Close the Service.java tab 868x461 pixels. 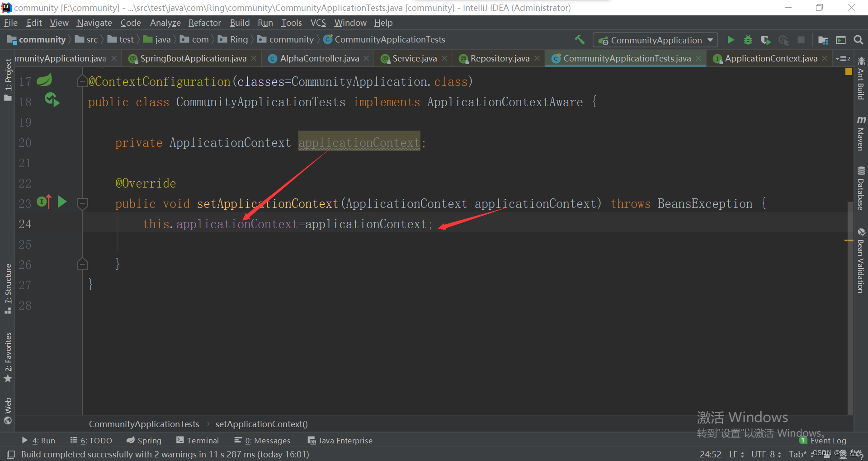point(444,58)
